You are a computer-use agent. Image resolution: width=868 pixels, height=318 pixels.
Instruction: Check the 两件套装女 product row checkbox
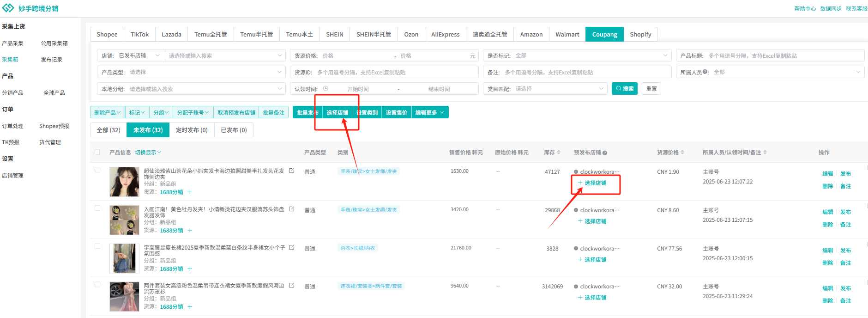(97, 284)
